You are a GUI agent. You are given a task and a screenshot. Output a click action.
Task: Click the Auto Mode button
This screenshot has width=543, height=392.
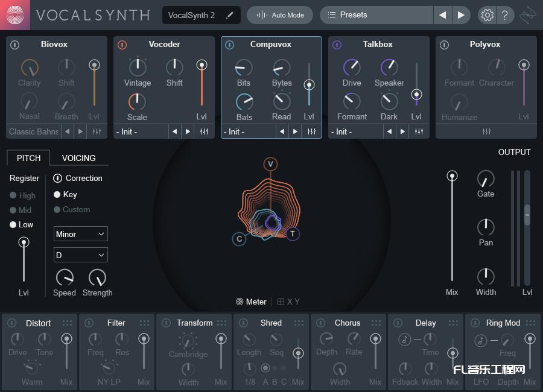pyautogui.click(x=279, y=15)
